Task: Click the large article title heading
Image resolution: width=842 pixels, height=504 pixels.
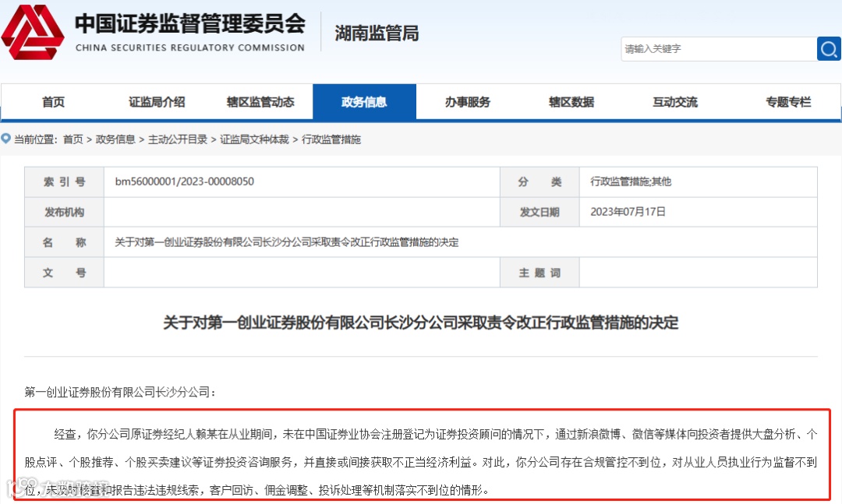Action: point(421,322)
